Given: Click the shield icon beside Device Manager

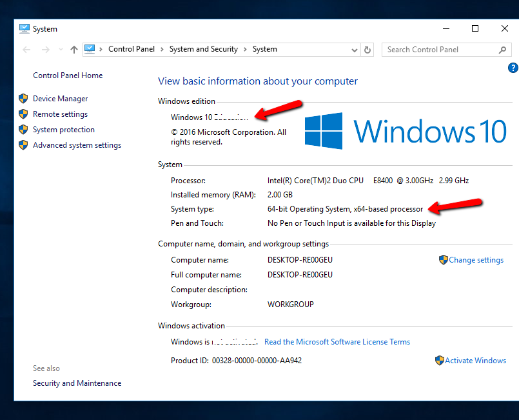Looking at the screenshot, I should pyautogui.click(x=23, y=98).
